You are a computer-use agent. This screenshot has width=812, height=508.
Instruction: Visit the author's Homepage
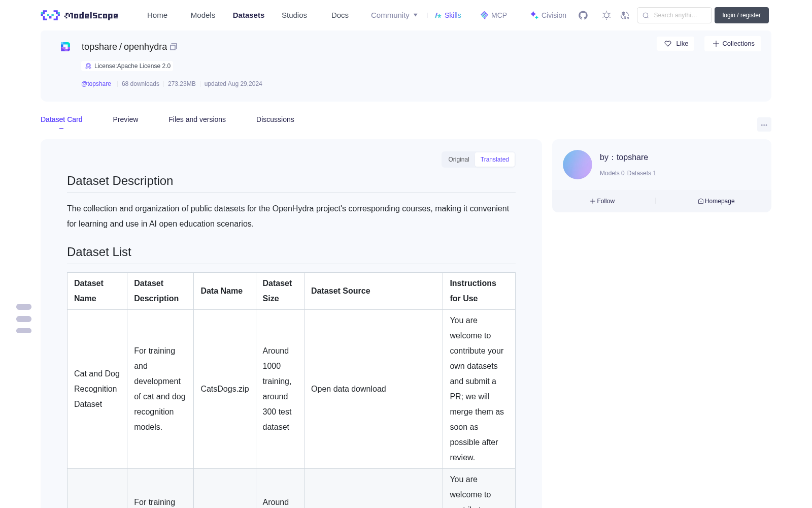point(716,201)
